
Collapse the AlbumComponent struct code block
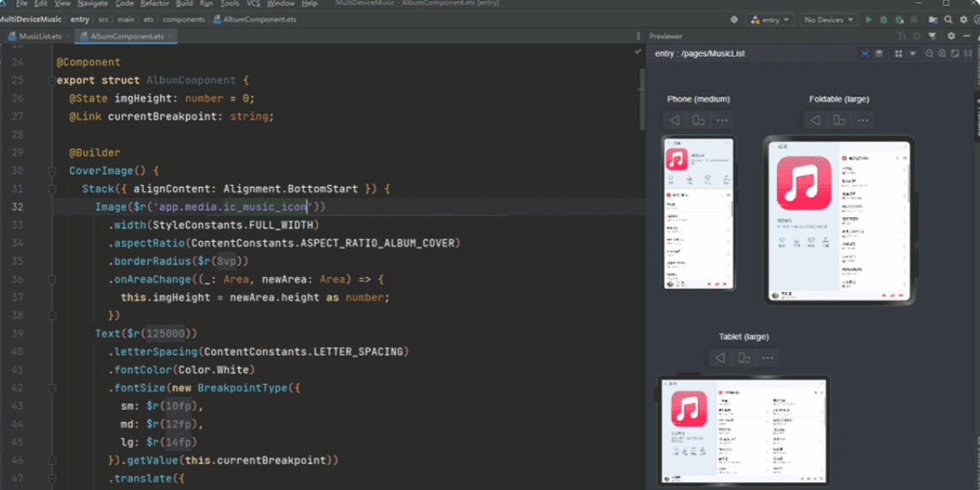click(52, 80)
